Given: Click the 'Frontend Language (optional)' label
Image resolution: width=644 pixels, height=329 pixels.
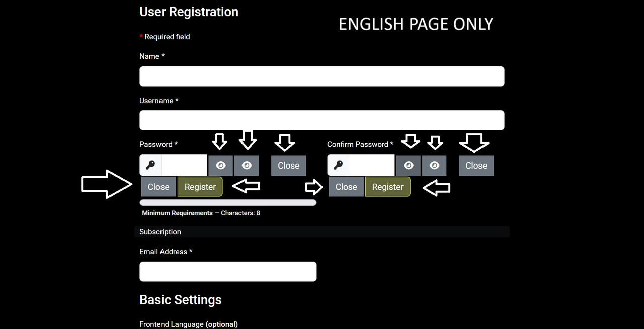Looking at the screenshot, I should [189, 324].
